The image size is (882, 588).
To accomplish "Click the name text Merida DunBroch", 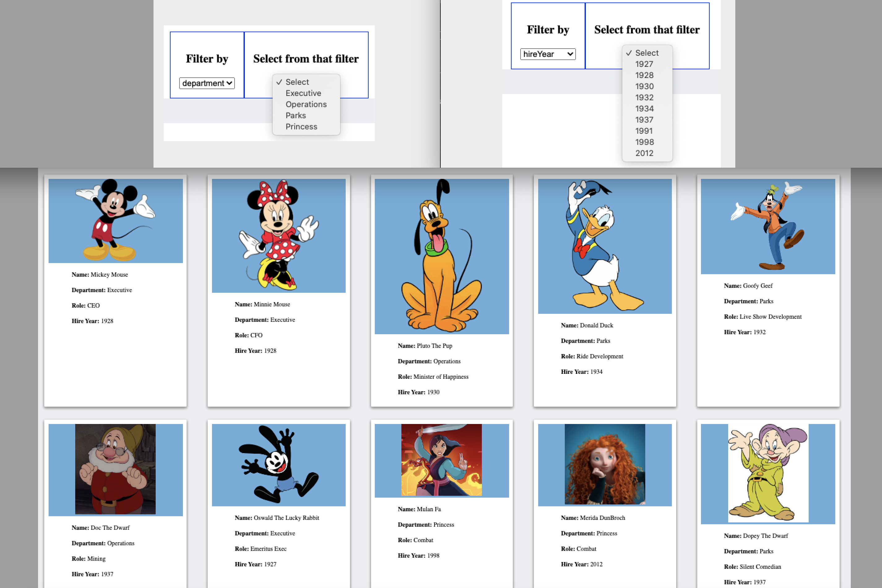I will point(603,518).
